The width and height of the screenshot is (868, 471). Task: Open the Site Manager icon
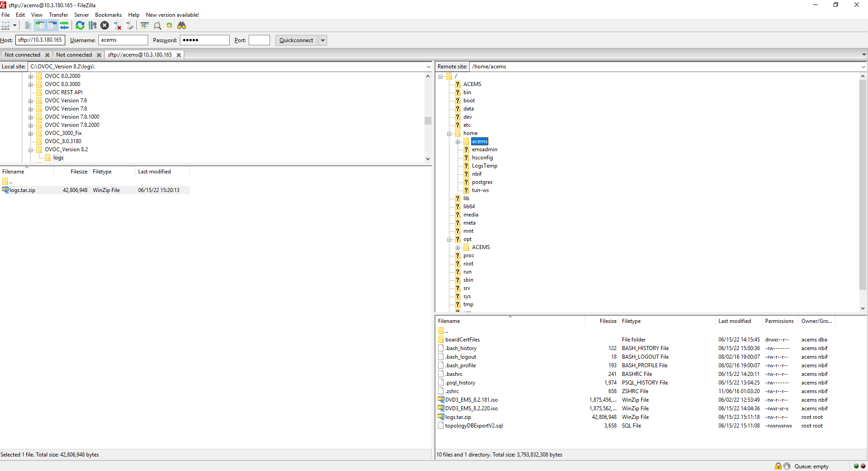coord(5,26)
